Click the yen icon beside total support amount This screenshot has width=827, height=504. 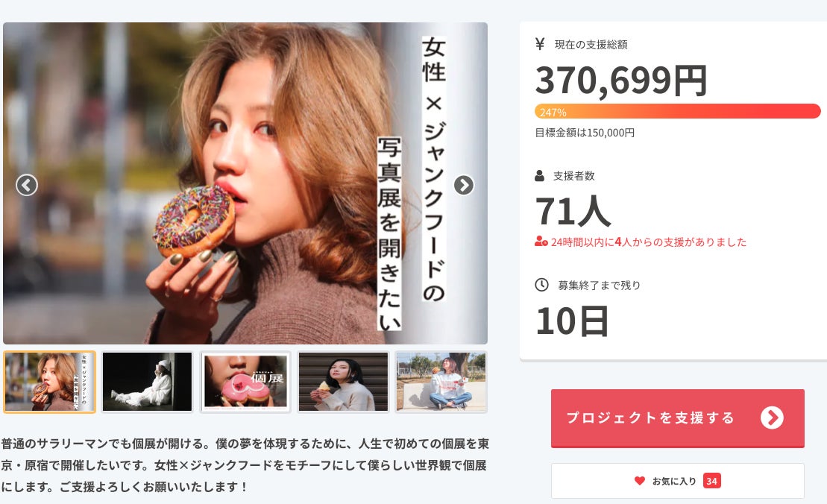[x=540, y=44]
